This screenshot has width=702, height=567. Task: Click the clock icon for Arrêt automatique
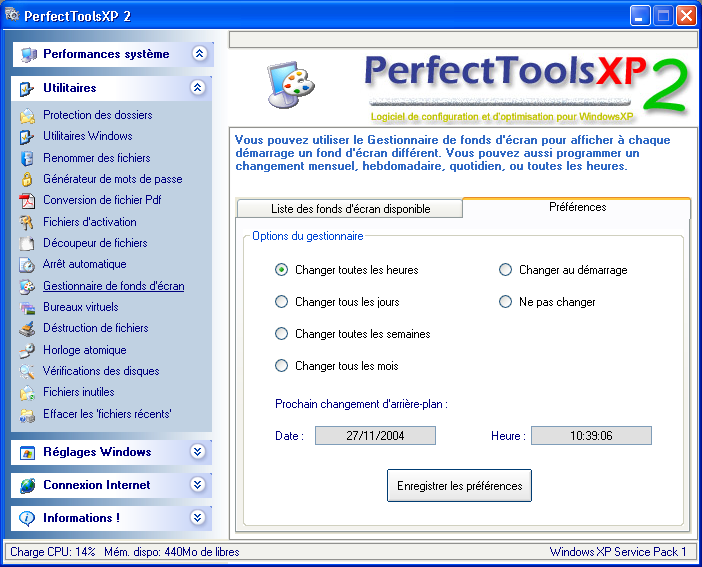[x=27, y=265]
